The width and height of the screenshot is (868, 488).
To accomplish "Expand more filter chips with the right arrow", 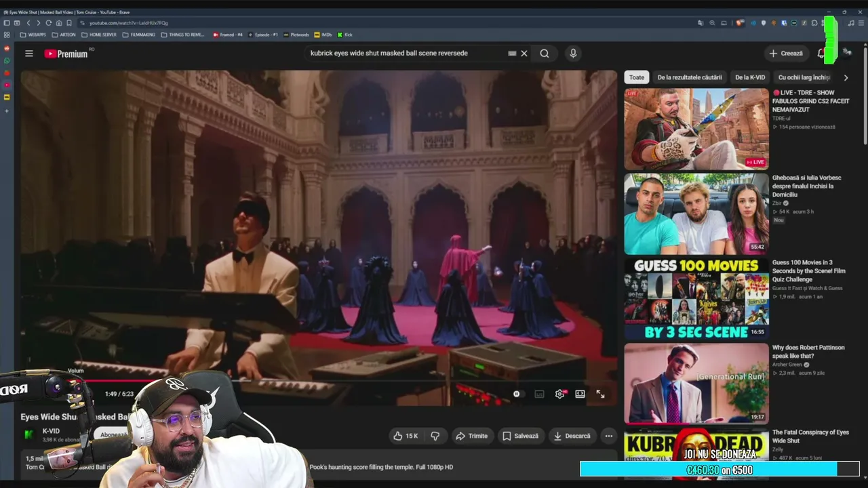I will coord(846,77).
